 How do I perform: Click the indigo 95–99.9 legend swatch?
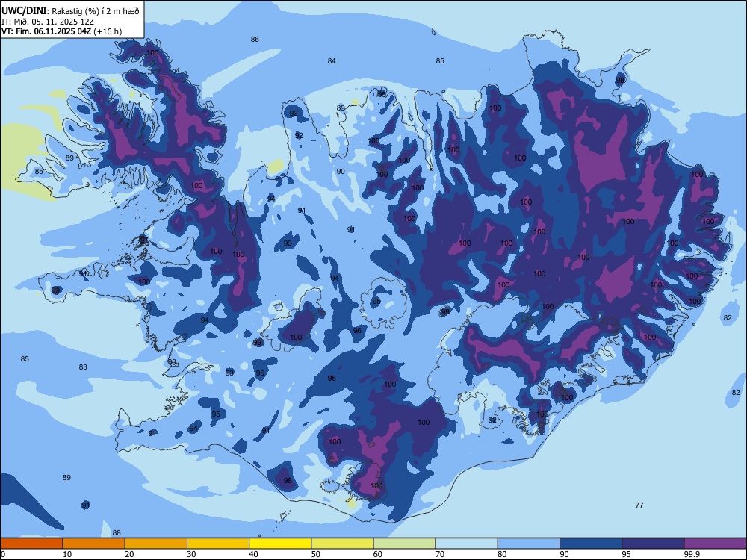pyautogui.click(x=653, y=544)
